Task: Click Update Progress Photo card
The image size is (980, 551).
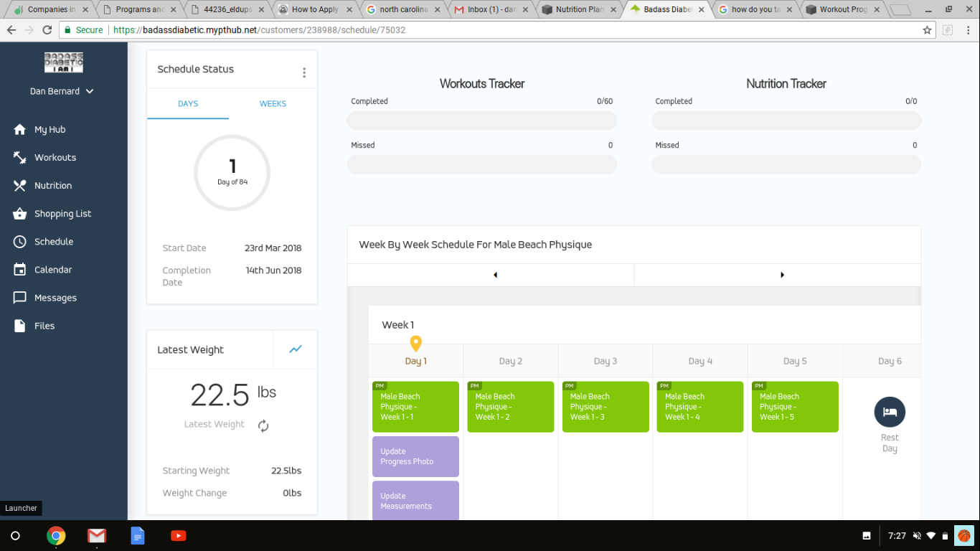Action: tap(415, 456)
